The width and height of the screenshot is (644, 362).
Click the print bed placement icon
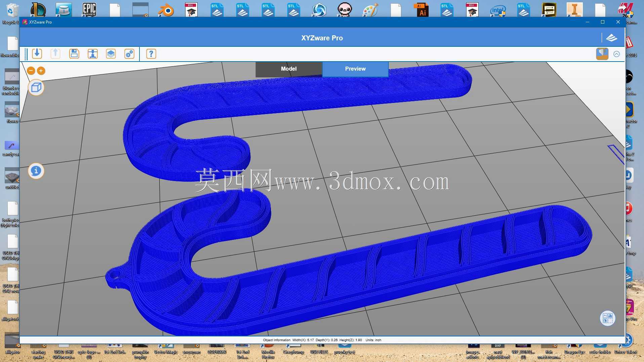click(92, 54)
